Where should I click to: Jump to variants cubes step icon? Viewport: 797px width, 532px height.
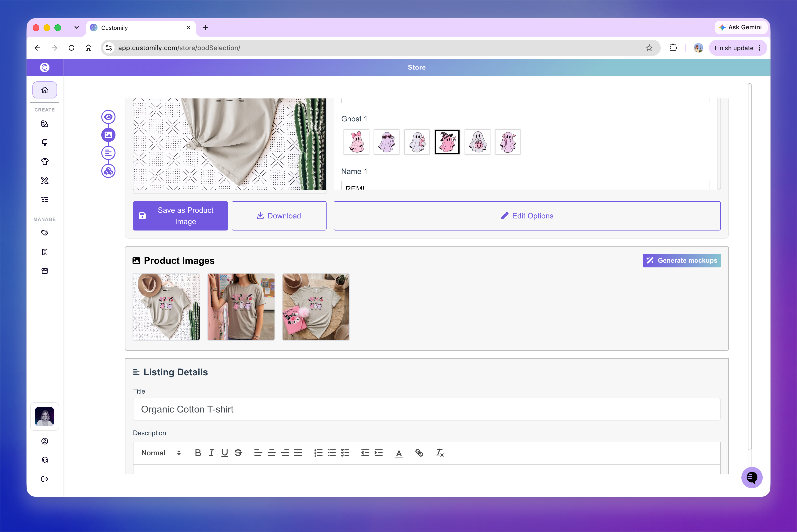[x=108, y=171]
